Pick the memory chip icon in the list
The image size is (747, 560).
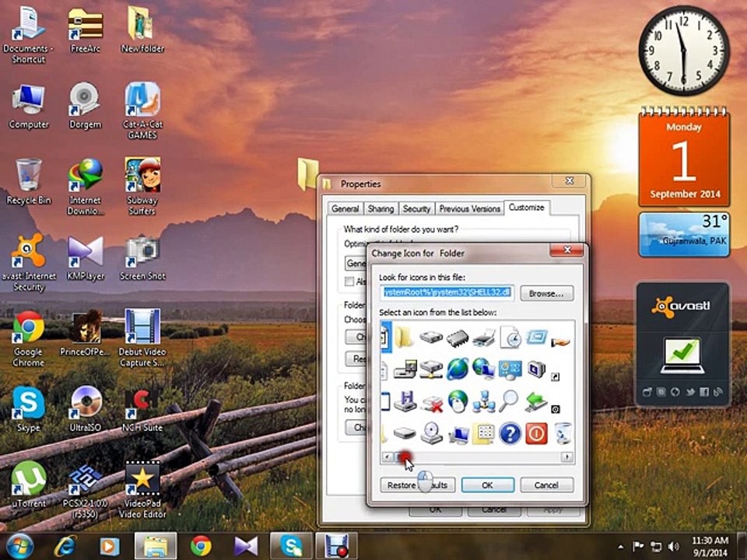(458, 338)
